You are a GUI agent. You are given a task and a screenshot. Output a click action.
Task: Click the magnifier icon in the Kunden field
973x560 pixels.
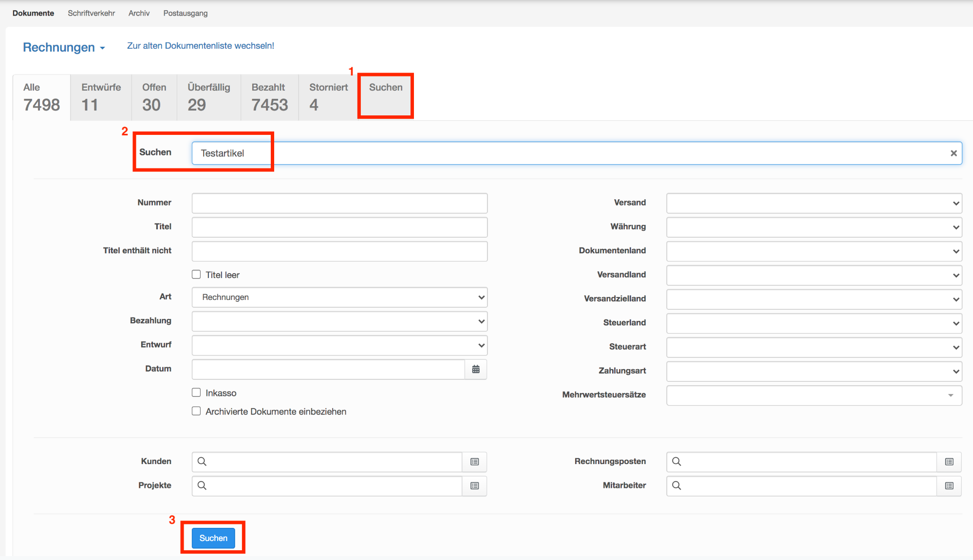[202, 462]
